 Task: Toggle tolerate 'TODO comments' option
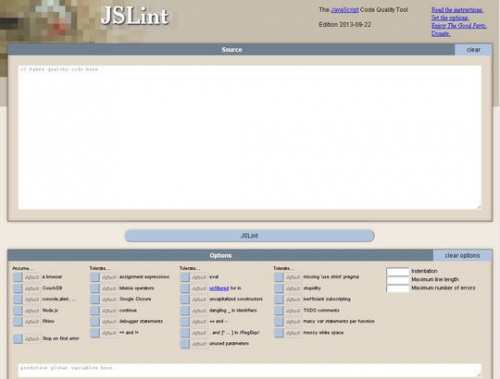[279, 311]
